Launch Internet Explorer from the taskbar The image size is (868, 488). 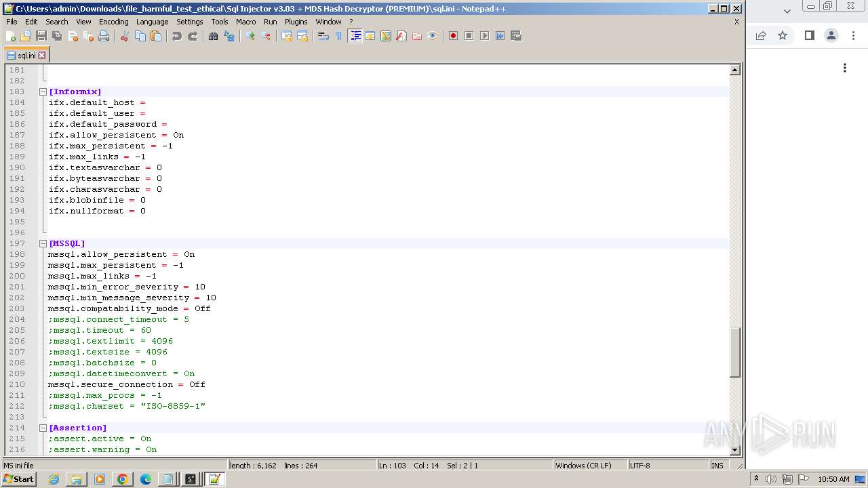tap(54, 479)
